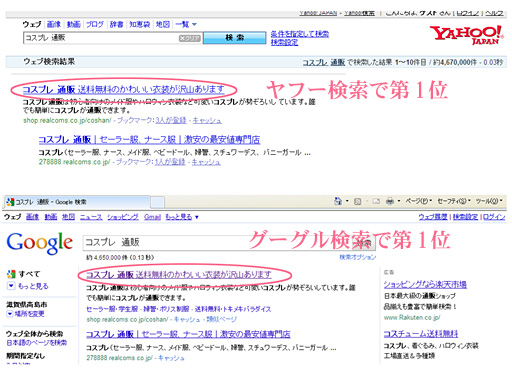Click the Google ログイン link
The width and height of the screenshot is (512, 378).
[x=494, y=217]
